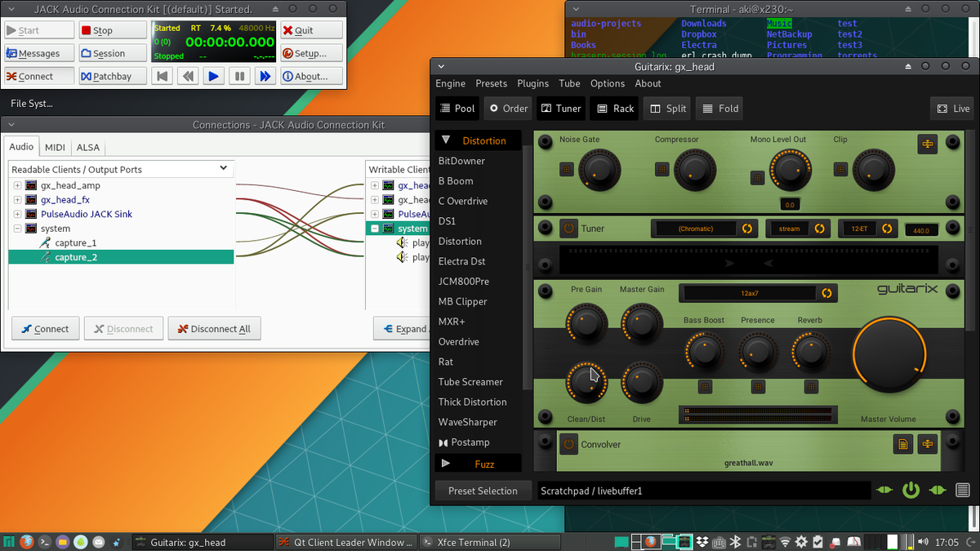Click the Stop button in JACK
The height and width of the screenshot is (551, 980).
click(113, 30)
